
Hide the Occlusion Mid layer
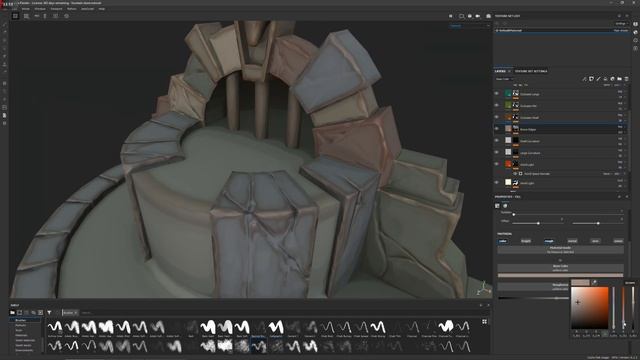pyautogui.click(x=497, y=105)
